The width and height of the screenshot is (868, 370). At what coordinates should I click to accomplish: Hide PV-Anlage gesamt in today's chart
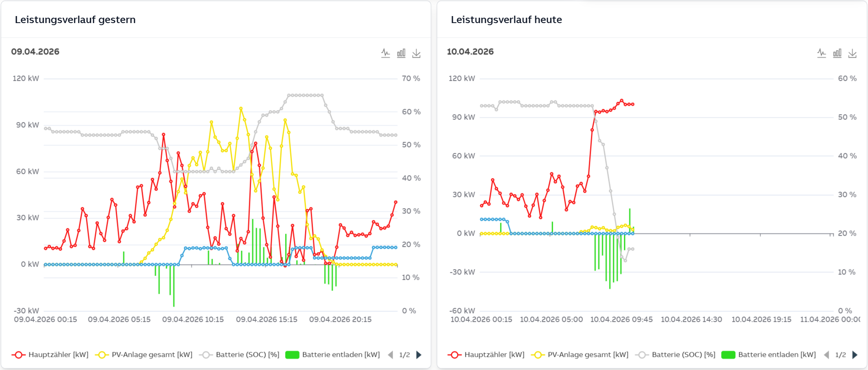pos(580,355)
